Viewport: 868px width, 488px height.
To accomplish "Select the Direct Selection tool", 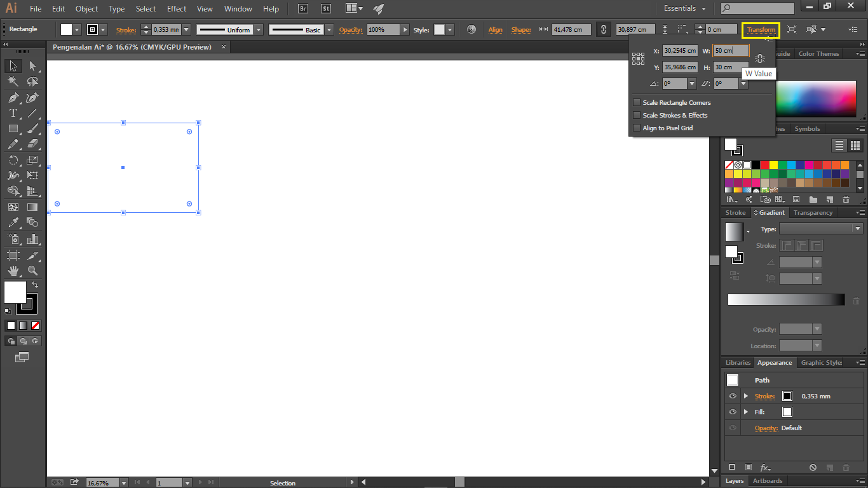I will (x=32, y=66).
